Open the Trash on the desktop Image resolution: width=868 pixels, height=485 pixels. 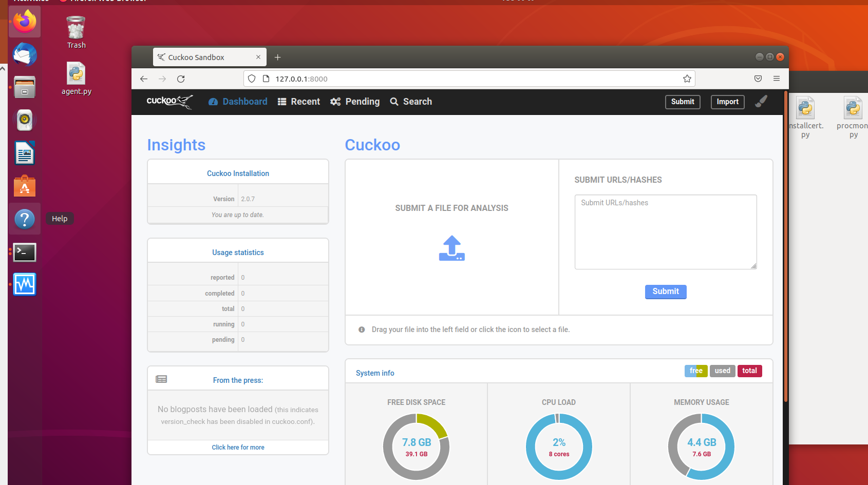click(x=76, y=28)
